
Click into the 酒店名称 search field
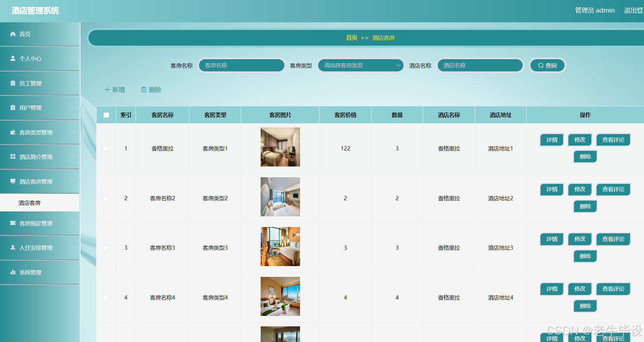tap(480, 65)
